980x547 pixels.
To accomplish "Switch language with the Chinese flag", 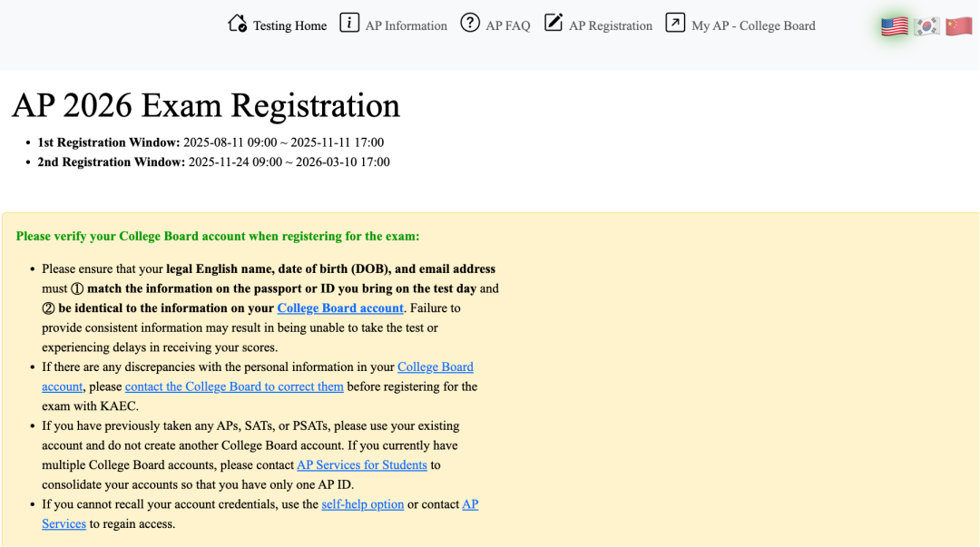I will click(959, 26).
